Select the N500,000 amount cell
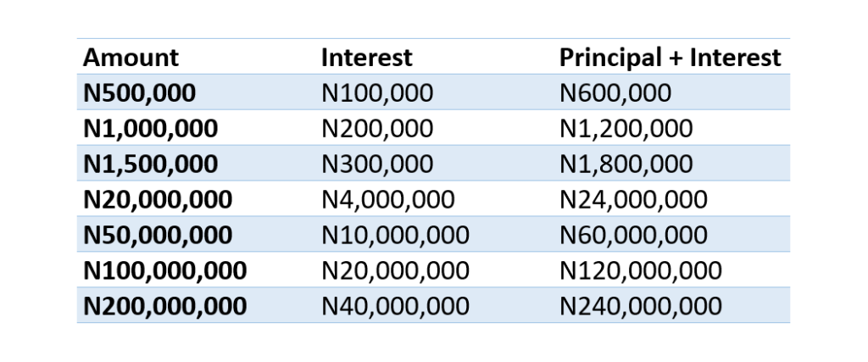868x362 pixels. tap(139, 93)
